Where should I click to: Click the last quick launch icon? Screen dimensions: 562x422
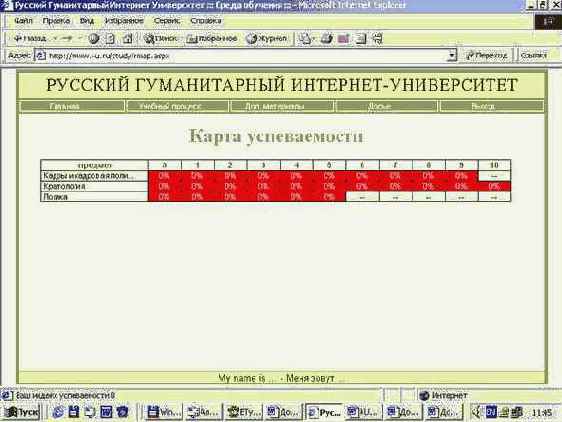122,412
